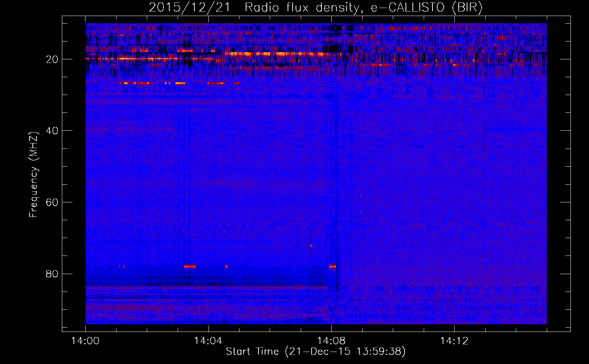Screen dimensions: 589x364
Task: Click the 14:08 time tick label
Action: click(331, 341)
